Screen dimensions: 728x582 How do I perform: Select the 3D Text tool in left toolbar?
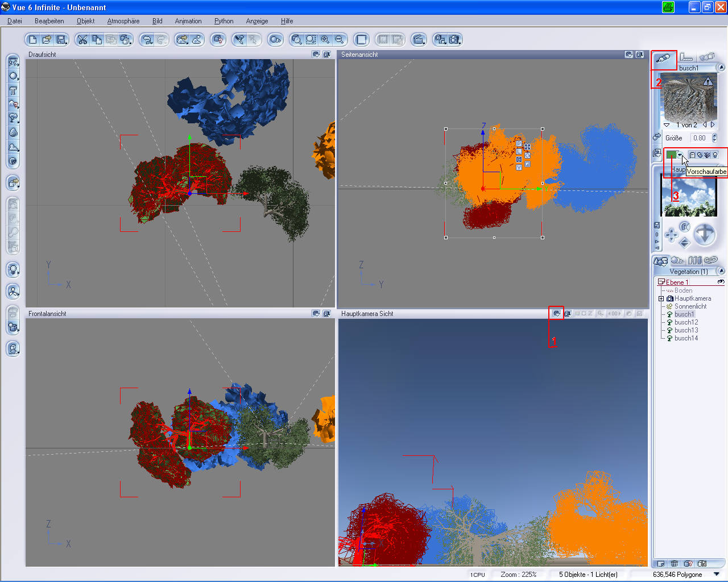(x=13, y=90)
